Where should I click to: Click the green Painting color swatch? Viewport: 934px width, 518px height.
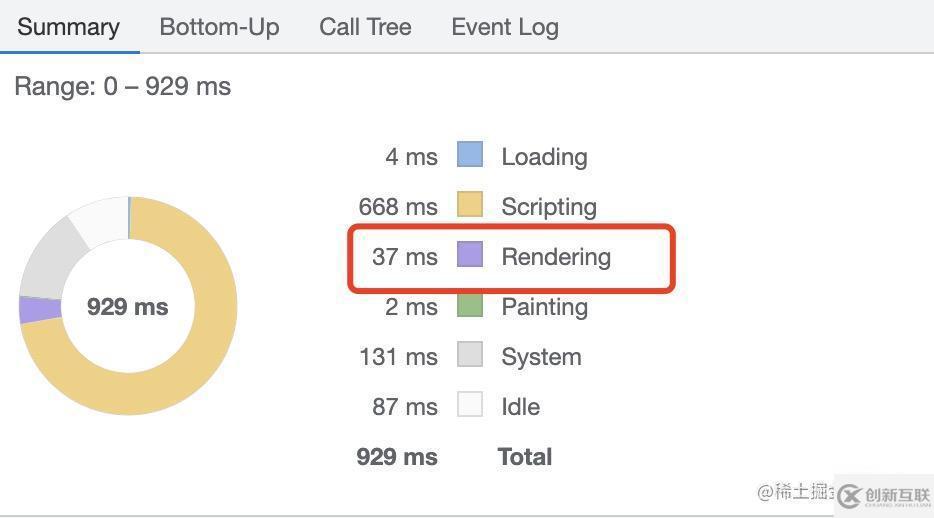(470, 305)
